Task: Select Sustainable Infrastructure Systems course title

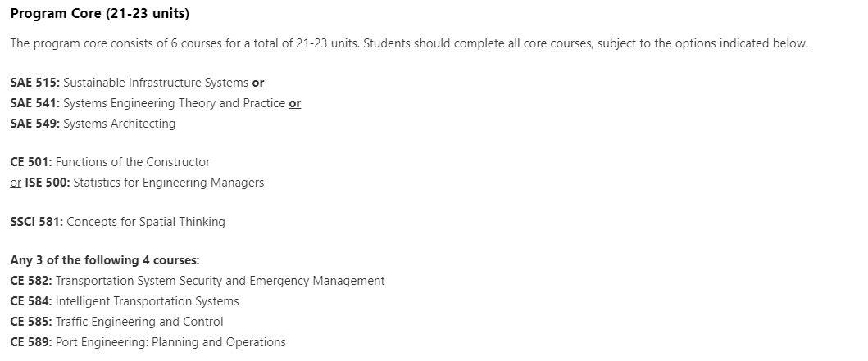Action: point(156,83)
